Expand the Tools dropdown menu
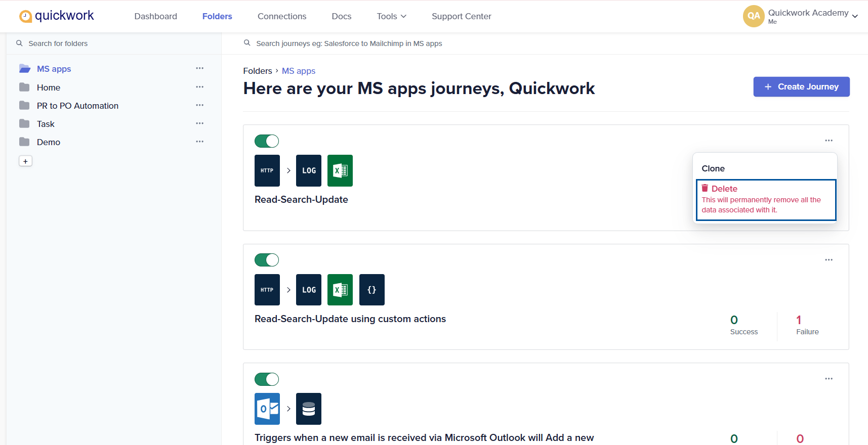 391,16
